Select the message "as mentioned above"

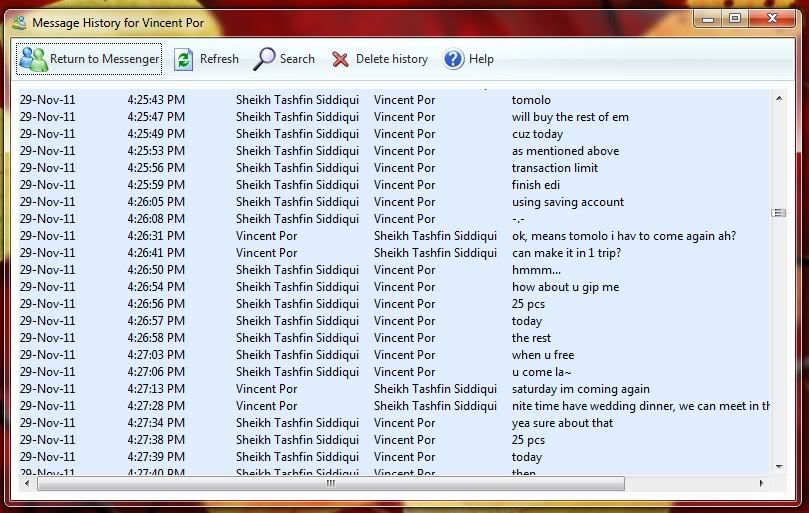pyautogui.click(x=565, y=151)
